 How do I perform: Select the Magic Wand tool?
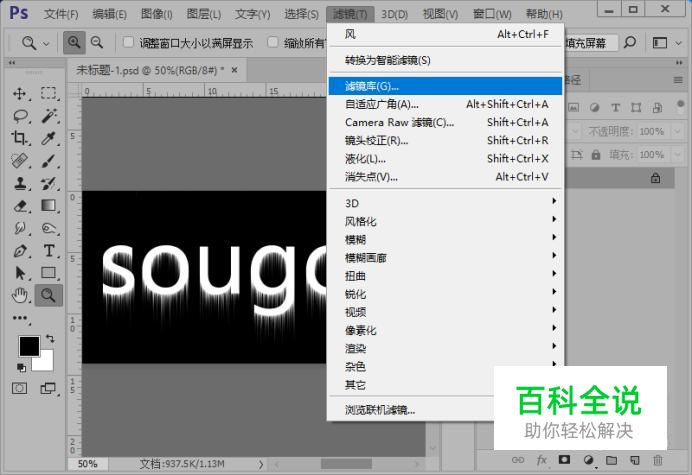(x=49, y=116)
